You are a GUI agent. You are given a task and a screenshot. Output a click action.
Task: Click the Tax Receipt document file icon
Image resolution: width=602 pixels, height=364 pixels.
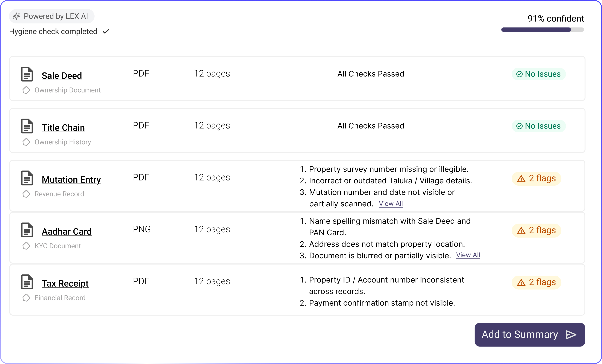click(x=27, y=282)
